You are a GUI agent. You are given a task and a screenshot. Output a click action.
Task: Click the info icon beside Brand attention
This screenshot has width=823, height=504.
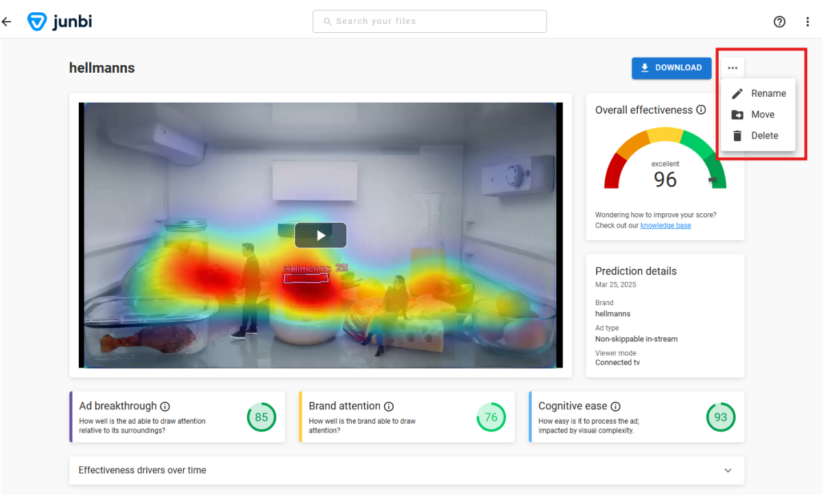tap(389, 406)
